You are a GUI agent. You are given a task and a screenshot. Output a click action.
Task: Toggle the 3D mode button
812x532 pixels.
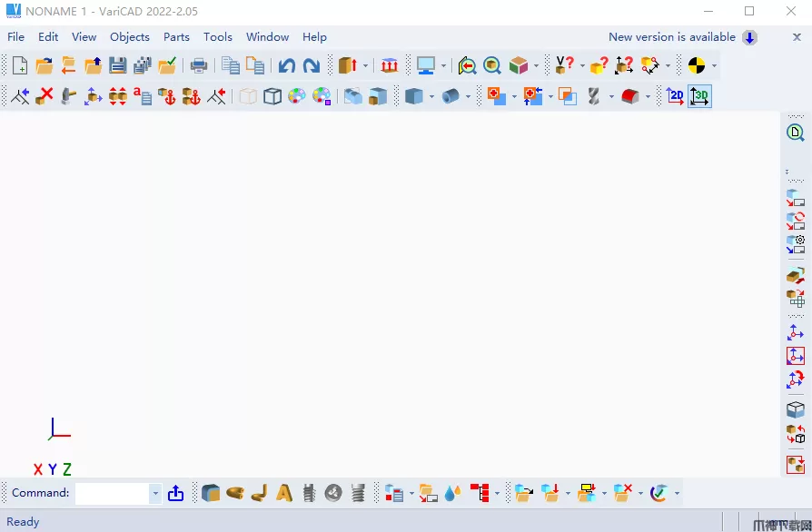[699, 95]
